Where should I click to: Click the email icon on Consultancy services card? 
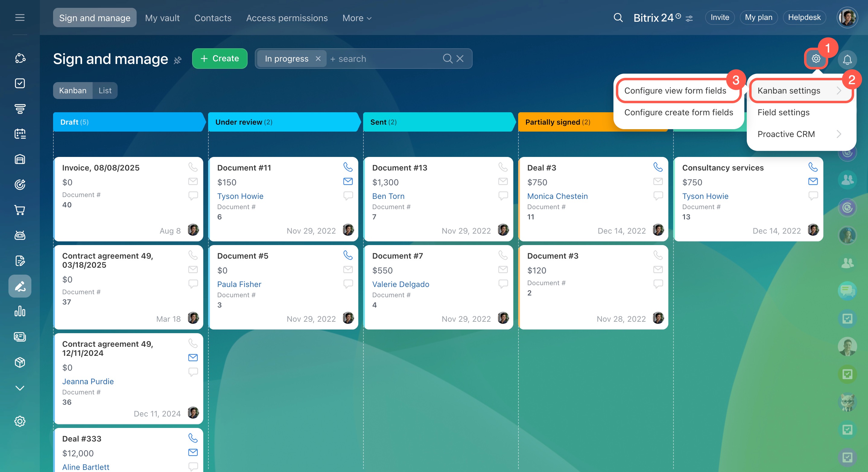[813, 181]
